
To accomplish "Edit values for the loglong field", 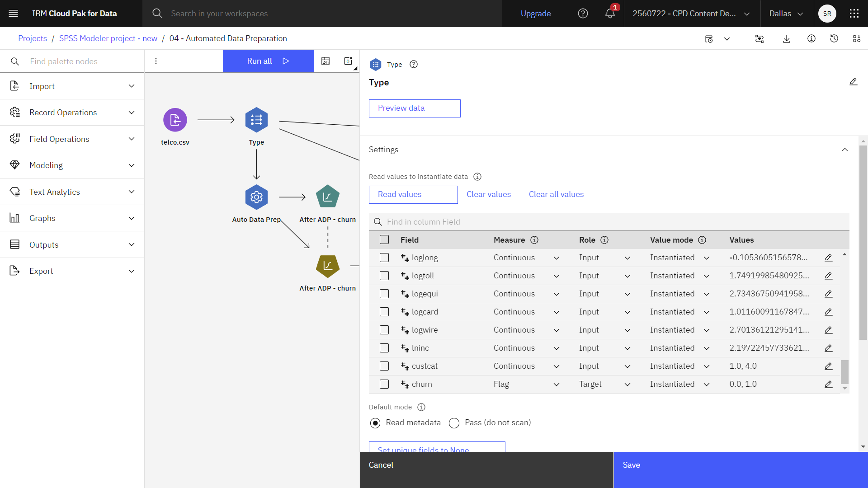I will click(x=828, y=258).
